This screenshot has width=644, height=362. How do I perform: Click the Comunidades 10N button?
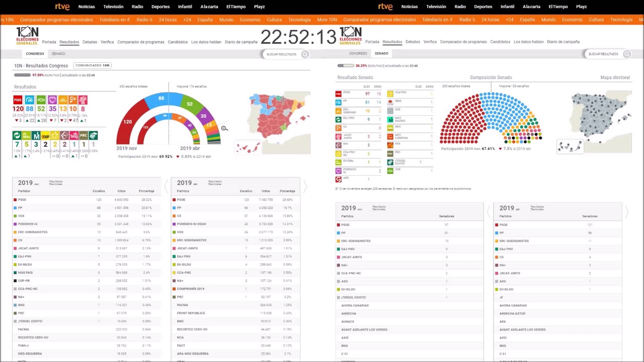[x=93, y=65]
